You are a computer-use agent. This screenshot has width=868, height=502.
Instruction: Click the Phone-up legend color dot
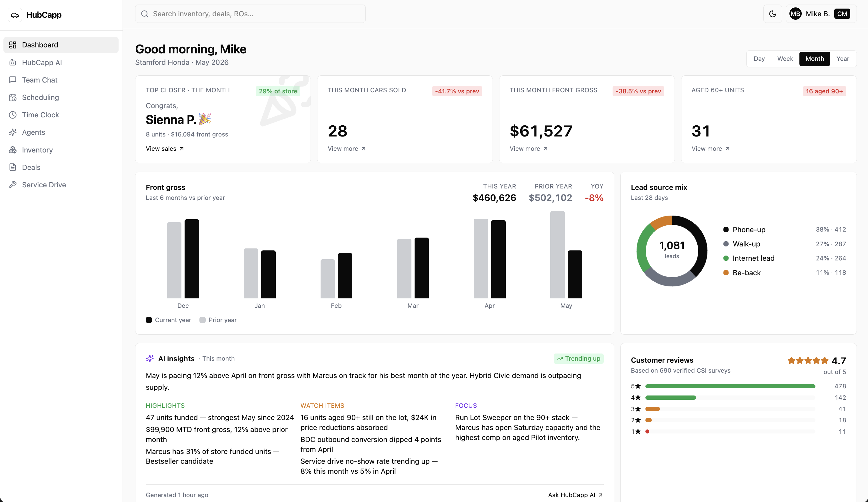[726, 230]
